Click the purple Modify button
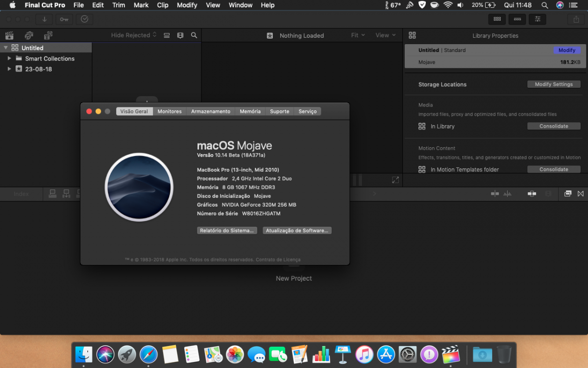 (x=567, y=50)
